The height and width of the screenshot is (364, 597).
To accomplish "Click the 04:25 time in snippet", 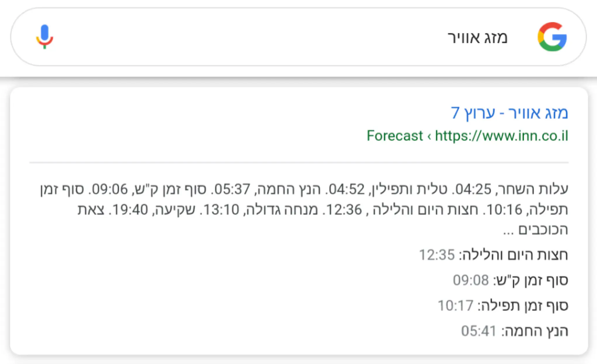I will 473,189.
